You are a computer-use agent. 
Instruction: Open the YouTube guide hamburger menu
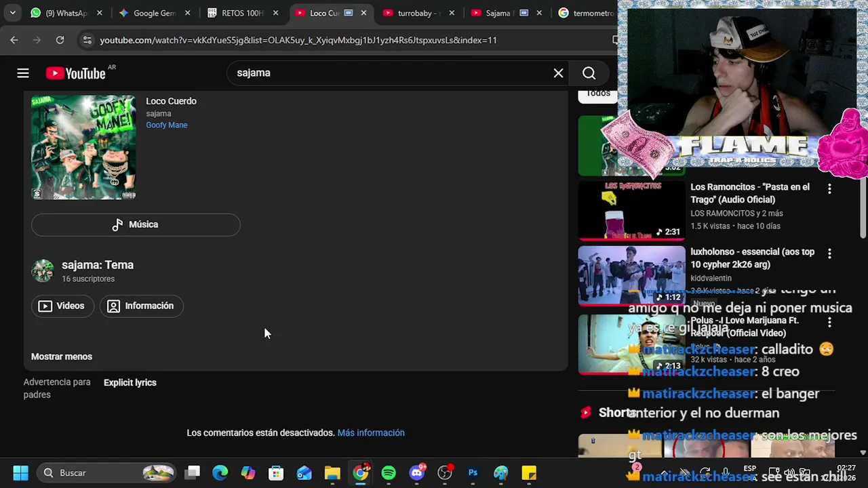23,73
